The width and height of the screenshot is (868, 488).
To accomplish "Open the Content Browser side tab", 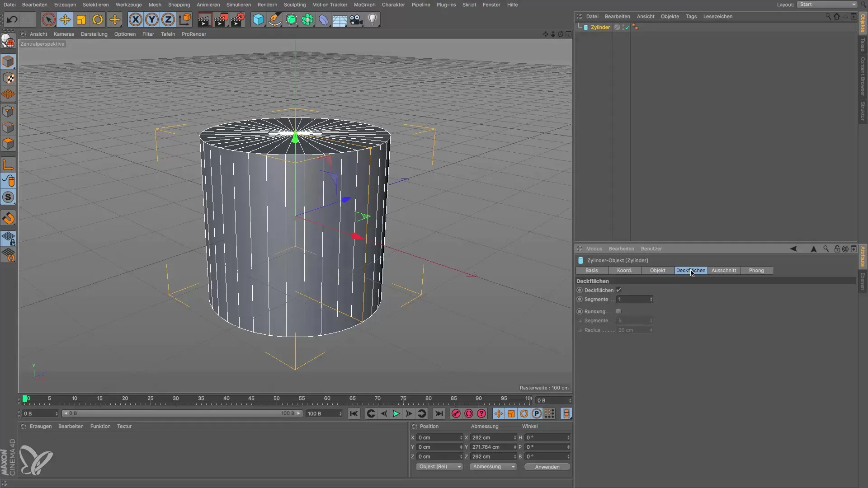I will (863, 76).
